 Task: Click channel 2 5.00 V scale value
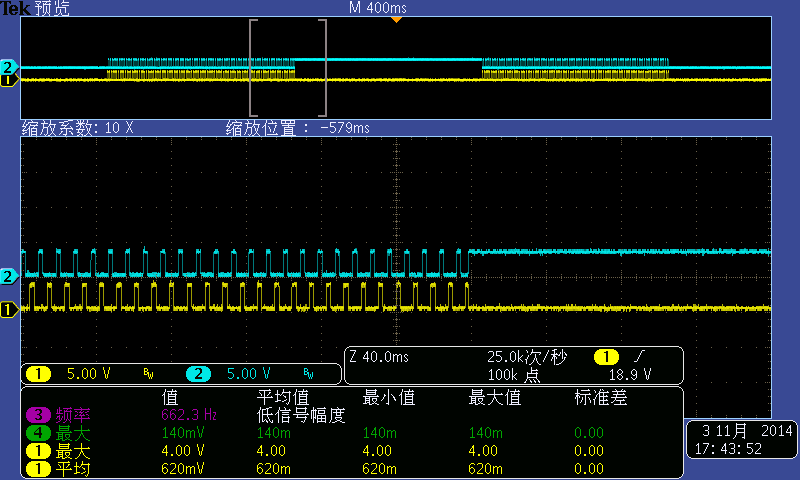(248, 374)
